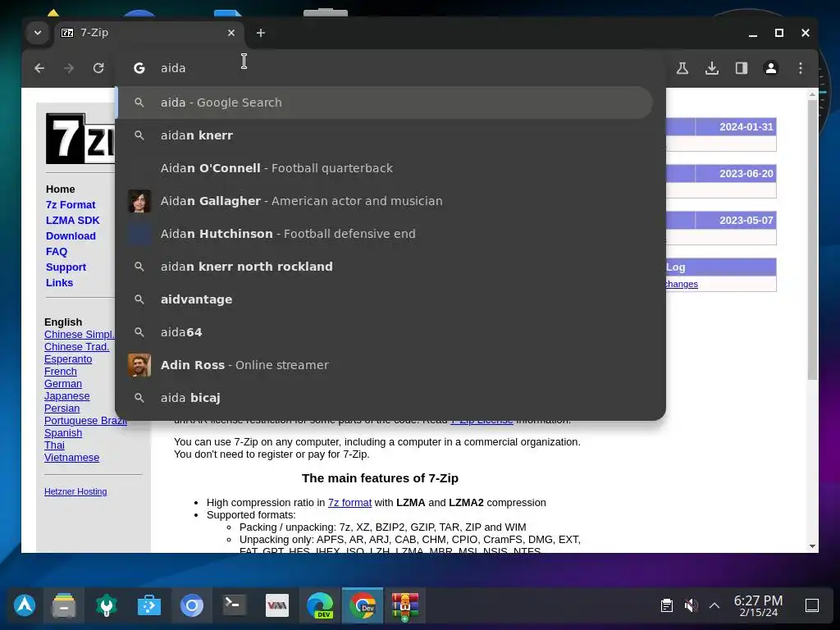Pick 'aidan knerr north rockland' suggestion
Image resolution: width=840 pixels, height=630 pixels.
[x=384, y=267]
